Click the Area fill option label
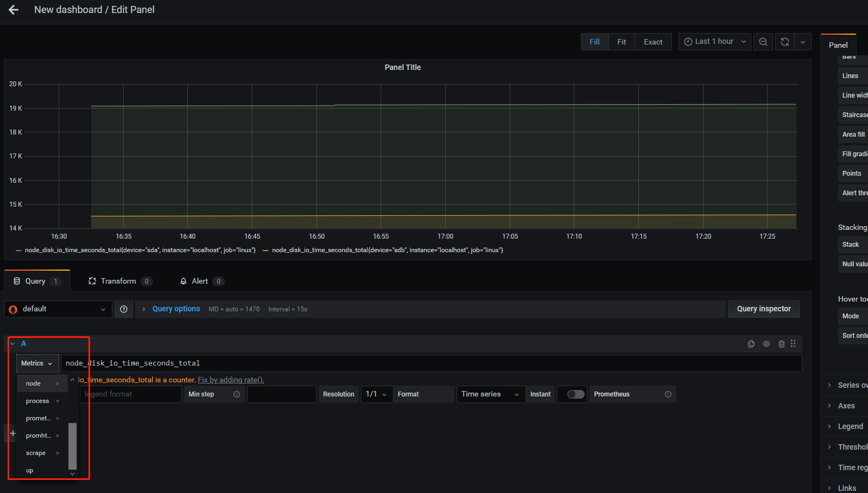This screenshot has height=493, width=868. coord(853,135)
